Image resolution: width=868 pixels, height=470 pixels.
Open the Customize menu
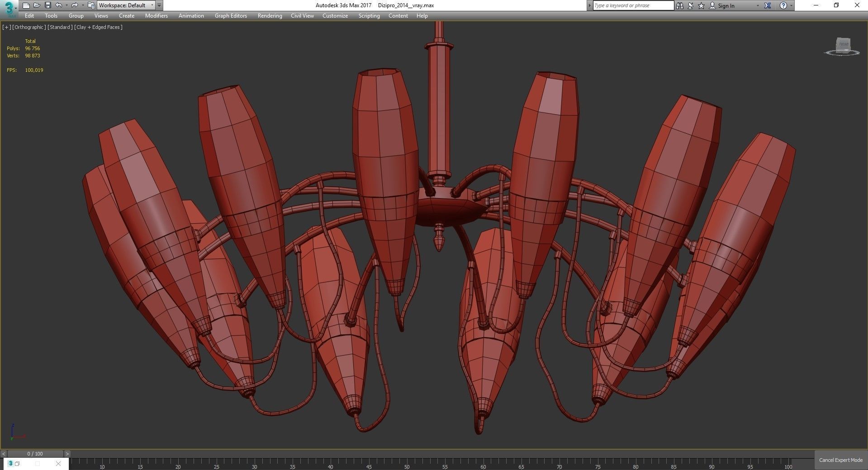point(335,16)
